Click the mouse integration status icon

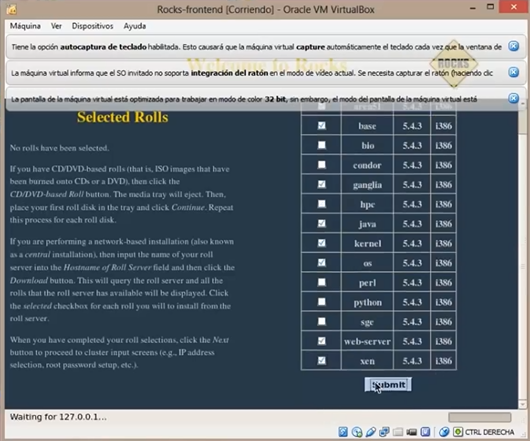click(x=444, y=432)
